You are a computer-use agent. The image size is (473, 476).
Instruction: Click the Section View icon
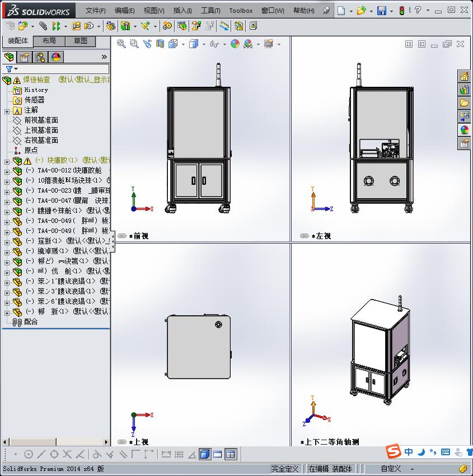(x=160, y=44)
